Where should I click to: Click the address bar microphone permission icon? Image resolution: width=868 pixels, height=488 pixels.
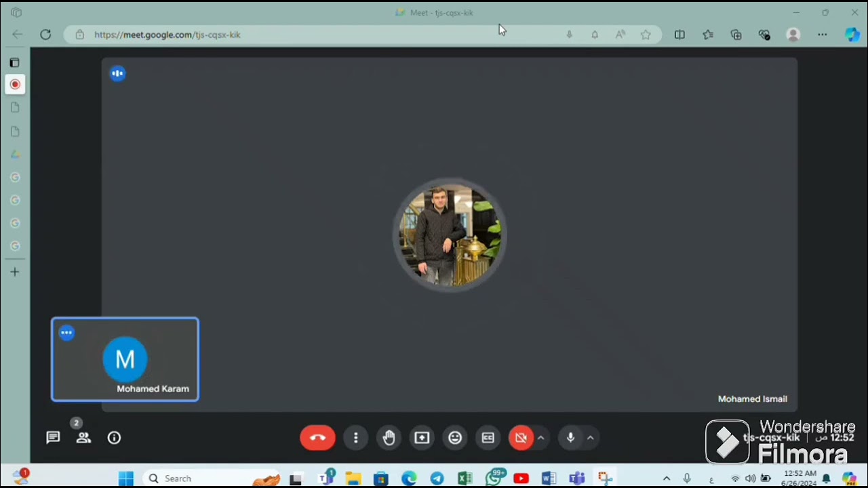coord(570,35)
